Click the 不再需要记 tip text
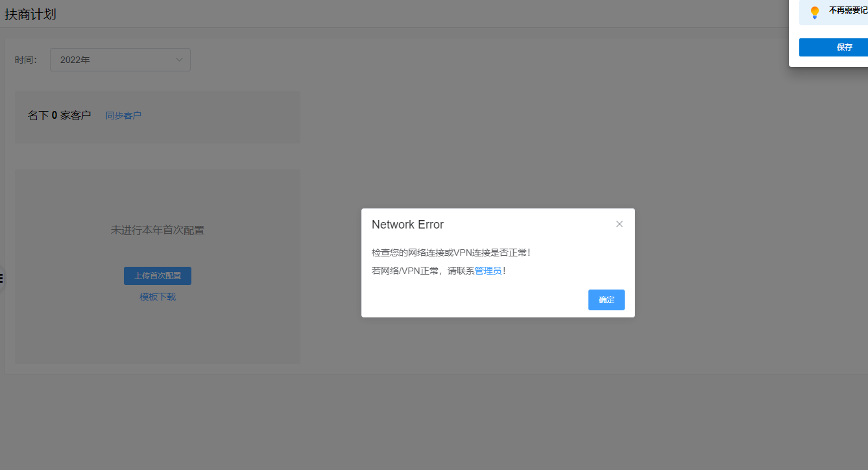This screenshot has width=868, height=470. point(848,10)
